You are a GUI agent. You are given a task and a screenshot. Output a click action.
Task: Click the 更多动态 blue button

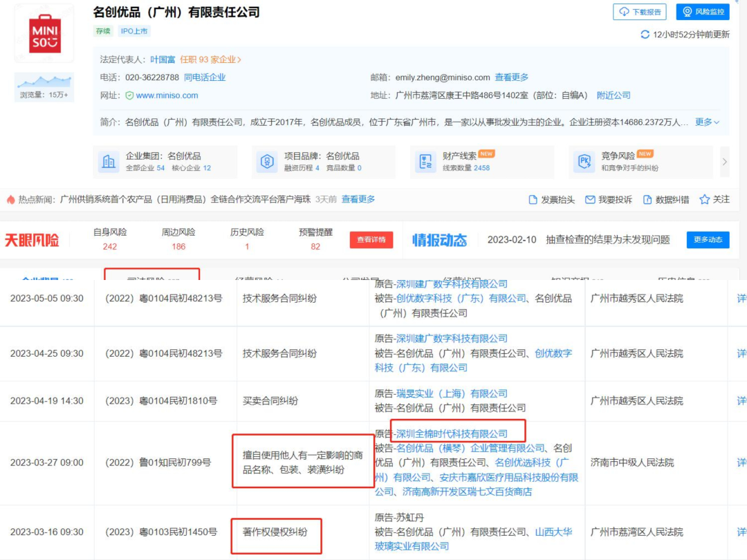(708, 240)
